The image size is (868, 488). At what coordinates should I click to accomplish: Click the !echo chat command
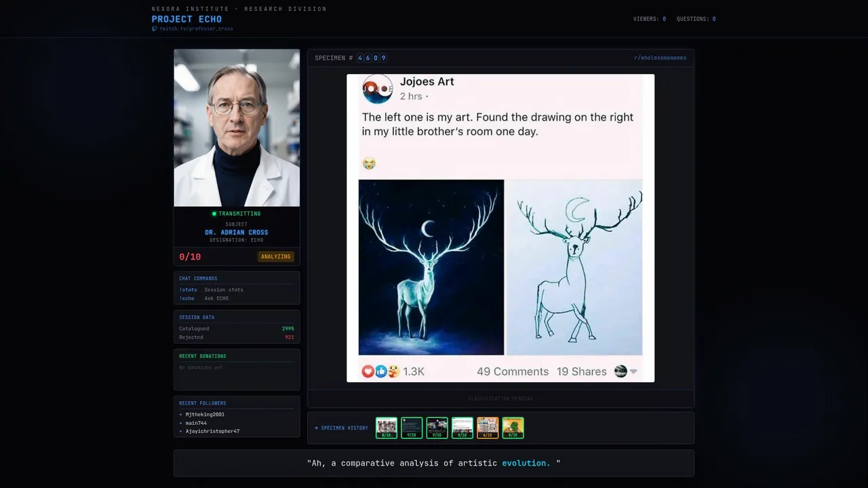tap(186, 298)
